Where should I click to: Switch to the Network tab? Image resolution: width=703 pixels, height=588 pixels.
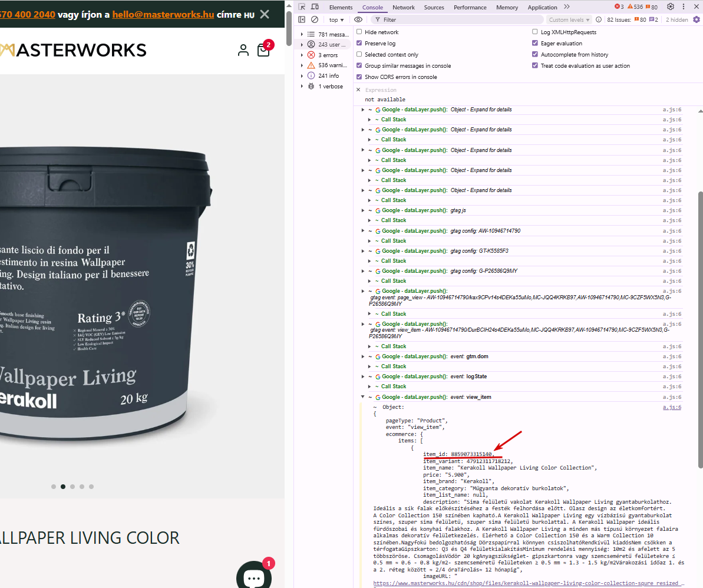(x=404, y=7)
